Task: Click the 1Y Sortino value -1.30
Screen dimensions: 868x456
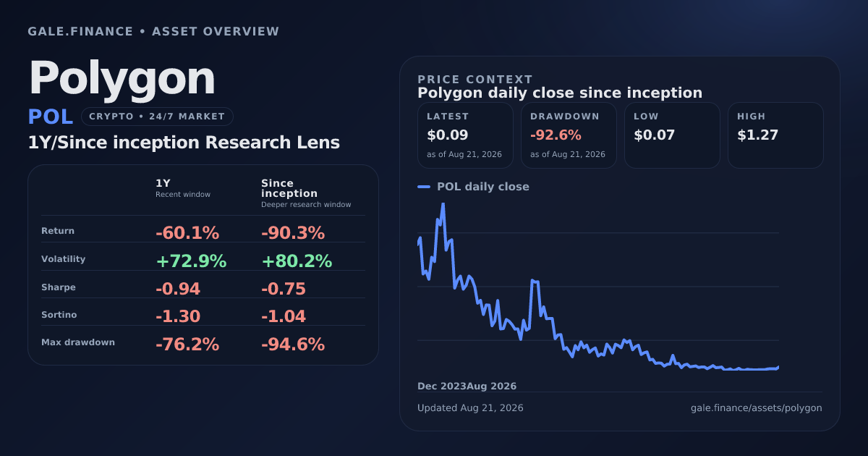Action: point(178,317)
